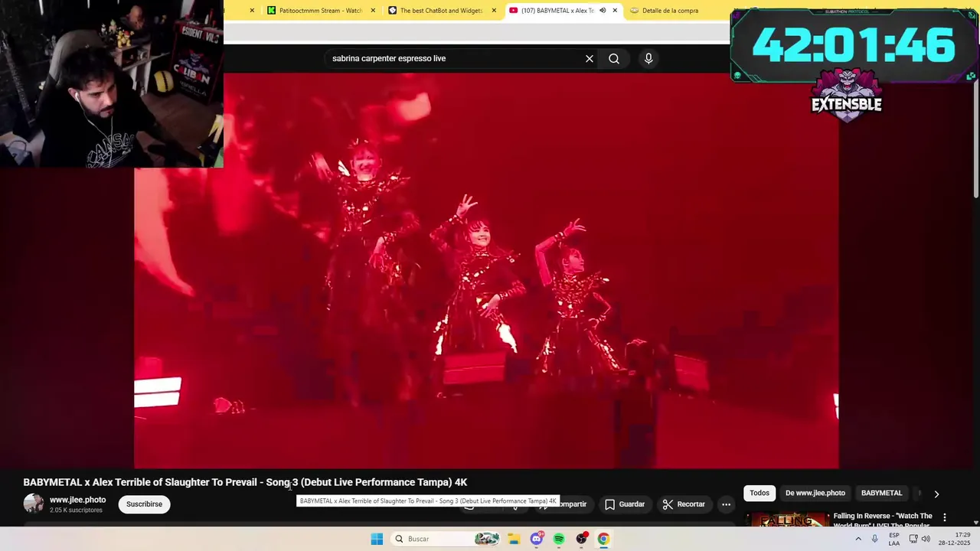
Task: Save video with Guardar button
Action: pos(625,504)
